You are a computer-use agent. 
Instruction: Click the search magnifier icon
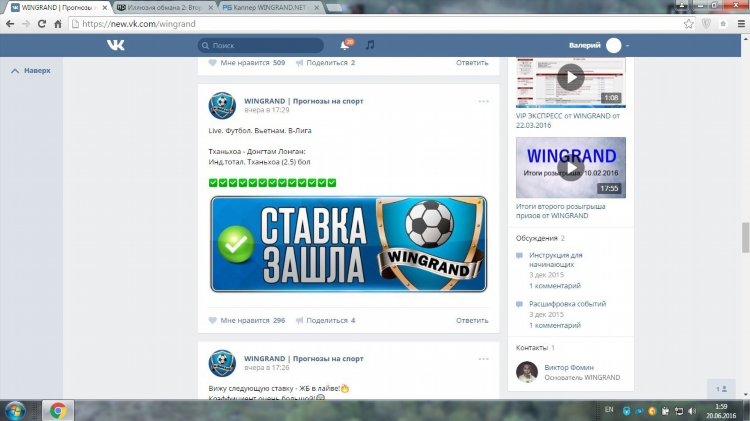[x=205, y=45]
